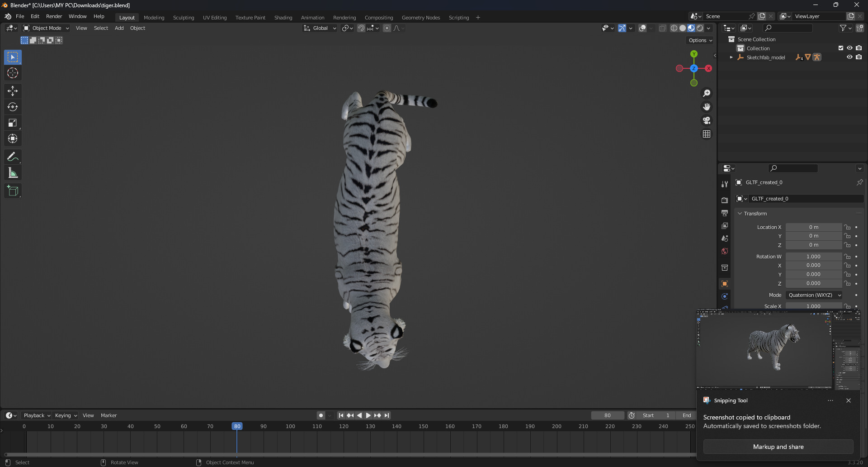Select the Add Cube tool
Viewport: 868px width, 467px height.
[13, 191]
